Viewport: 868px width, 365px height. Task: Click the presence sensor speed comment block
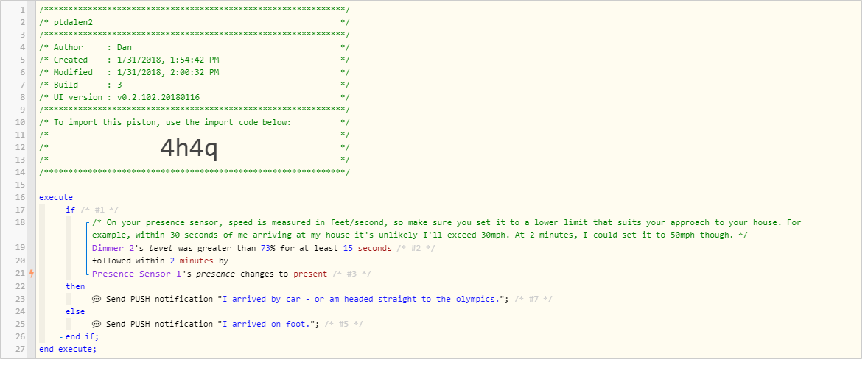coord(447,228)
